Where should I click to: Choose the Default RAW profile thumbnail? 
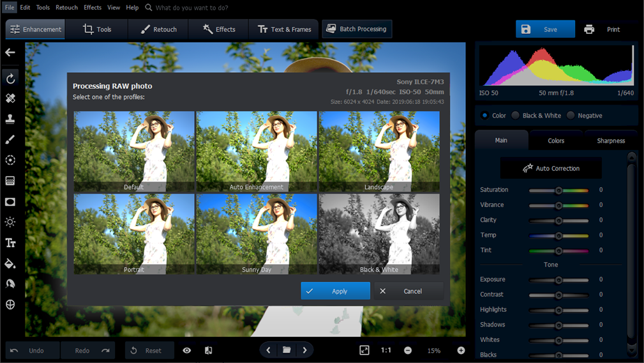134,151
